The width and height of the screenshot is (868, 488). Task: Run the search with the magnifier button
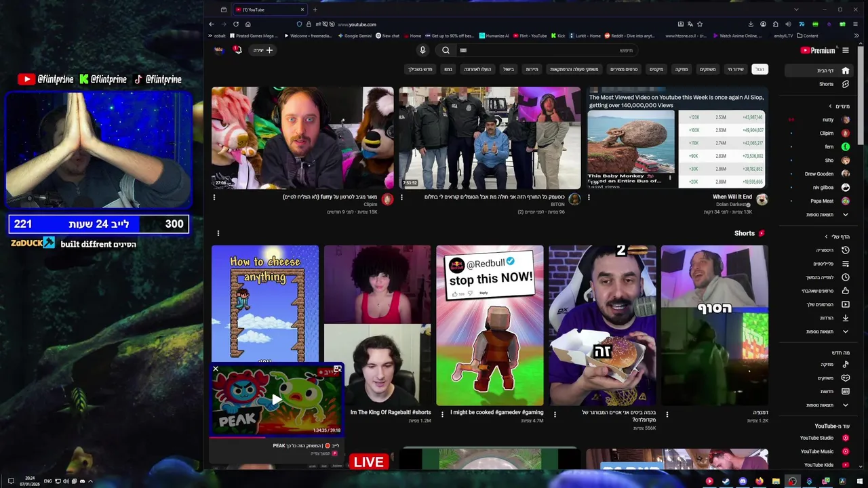click(446, 50)
